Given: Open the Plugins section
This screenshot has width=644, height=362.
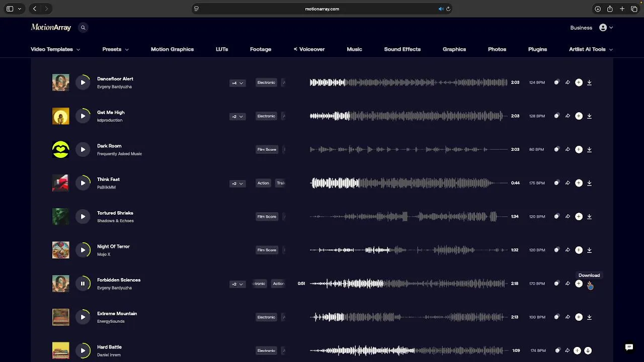Looking at the screenshot, I should pos(537,49).
